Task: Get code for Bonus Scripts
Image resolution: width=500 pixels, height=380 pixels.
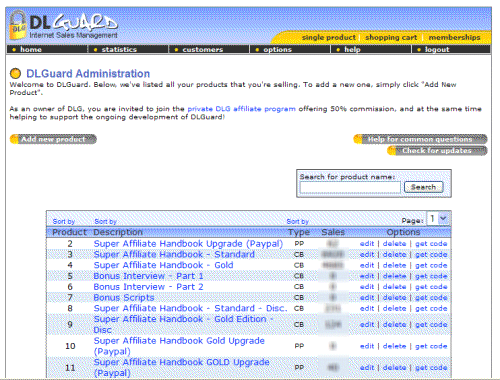Action: point(431,297)
